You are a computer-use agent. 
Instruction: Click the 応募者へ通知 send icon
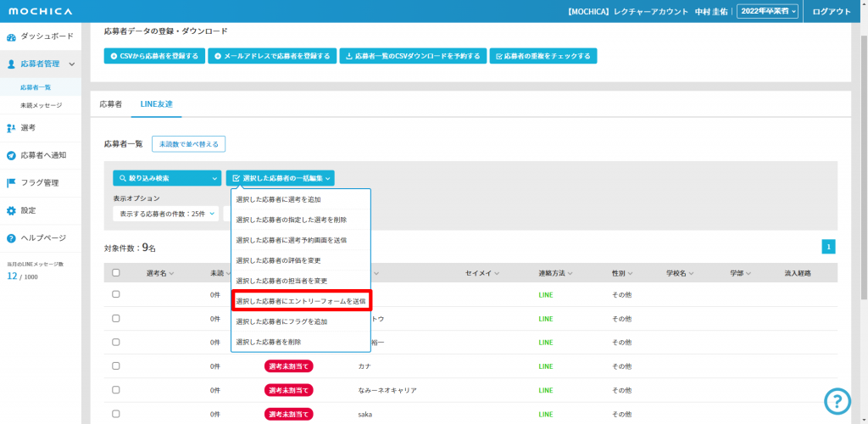pos(11,156)
